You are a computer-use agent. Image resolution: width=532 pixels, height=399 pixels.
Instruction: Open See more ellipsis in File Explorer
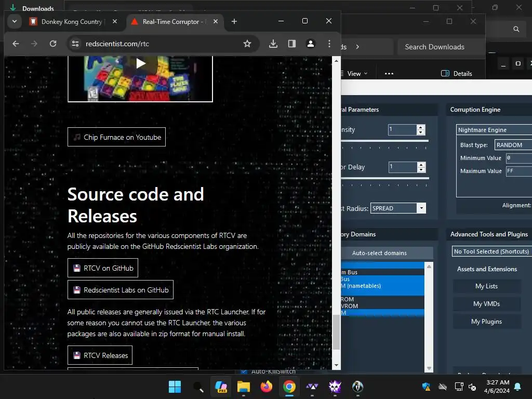point(389,74)
